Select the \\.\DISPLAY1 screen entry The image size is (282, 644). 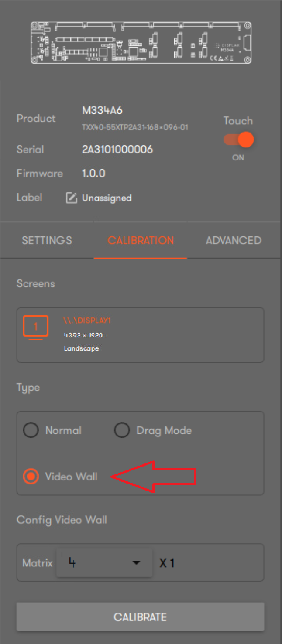(140, 335)
